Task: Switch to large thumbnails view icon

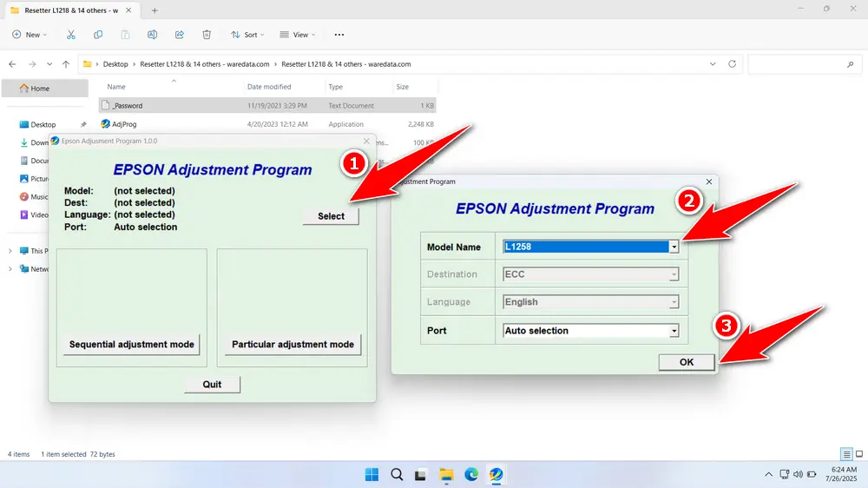Action: click(859, 454)
